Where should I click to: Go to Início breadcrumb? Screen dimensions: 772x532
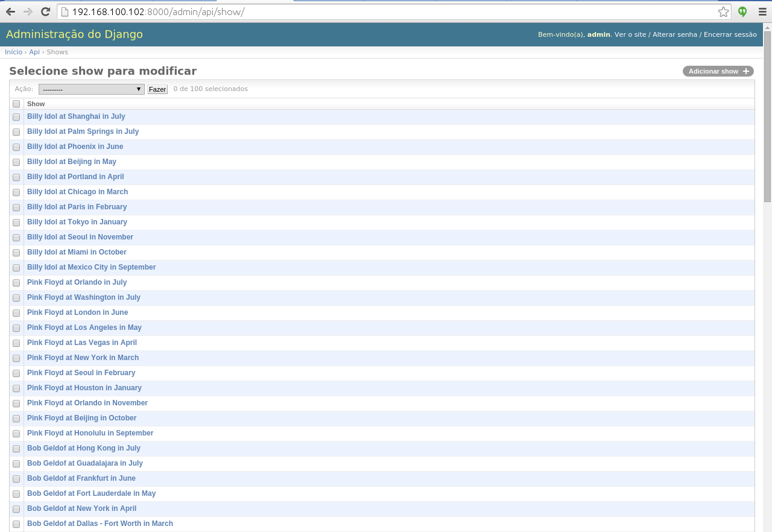pyautogui.click(x=13, y=52)
